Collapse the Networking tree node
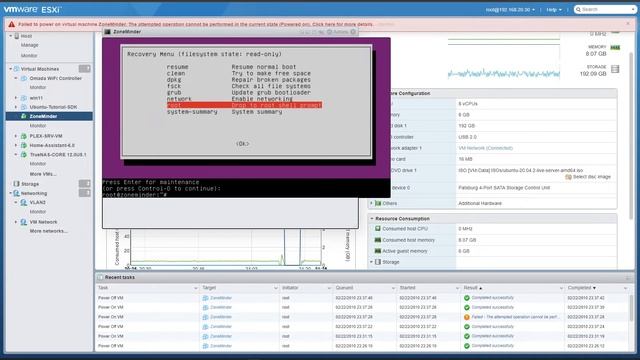Viewport: 640px width, 360px height. tap(11, 193)
